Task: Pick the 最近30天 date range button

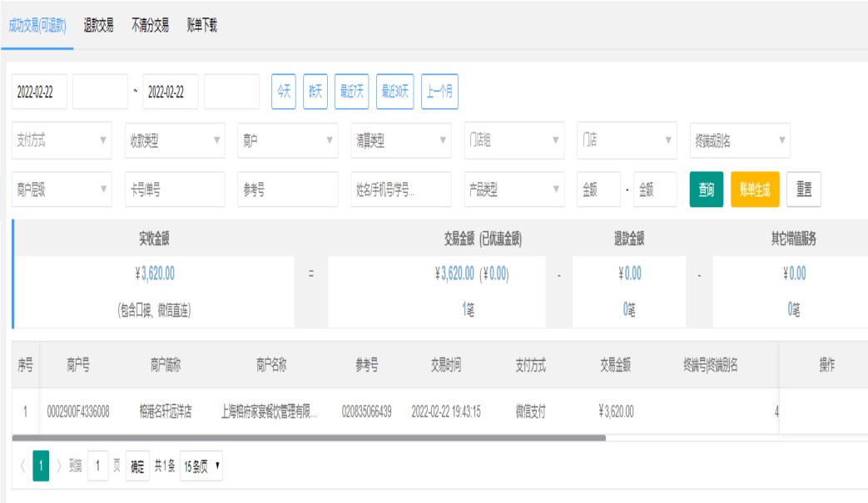Action: tap(395, 92)
